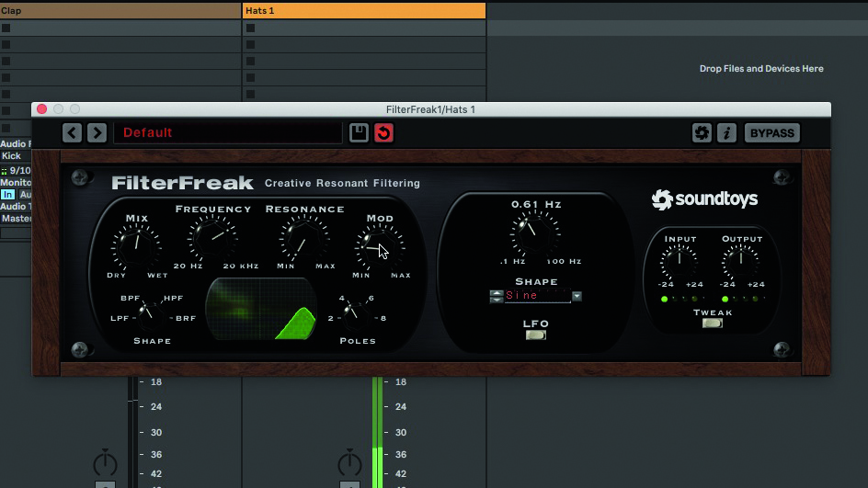Click first clip slot in Hats 1 track
The width and height of the screenshot is (868, 488).
[x=364, y=28]
